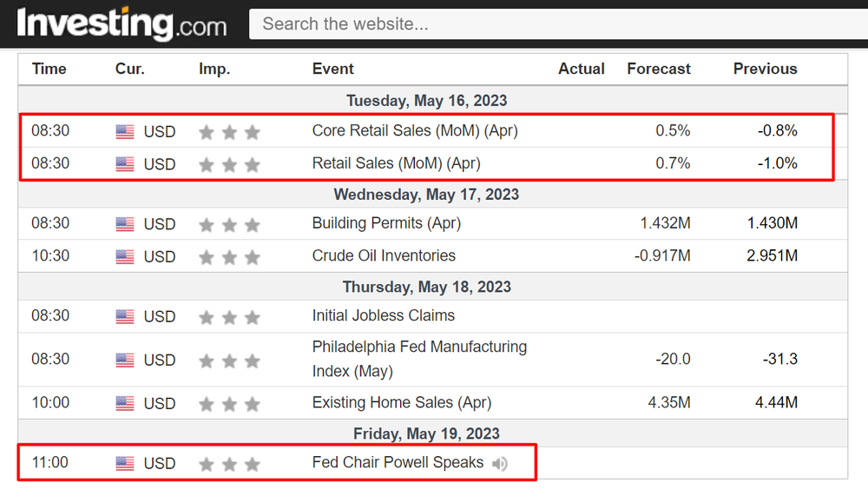
Task: Click the Actual column header
Action: coord(582,69)
